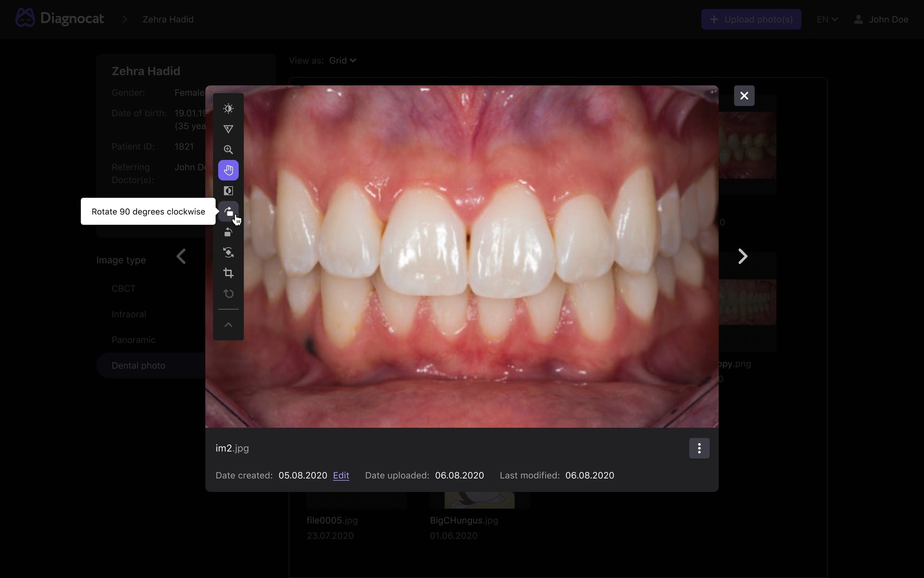Screen dimensions: 924x578
Task: Select the pan hand tool
Action: [x=228, y=170]
